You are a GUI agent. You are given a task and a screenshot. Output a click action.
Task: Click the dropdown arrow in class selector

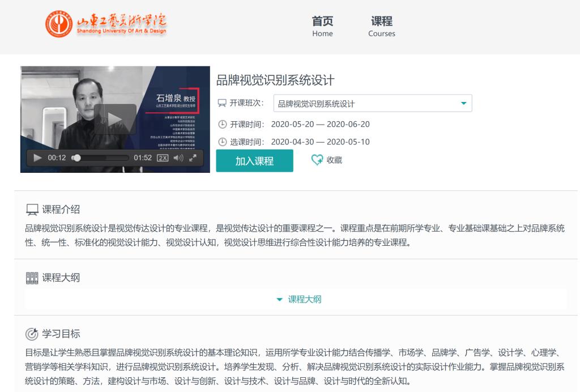pyautogui.click(x=463, y=104)
